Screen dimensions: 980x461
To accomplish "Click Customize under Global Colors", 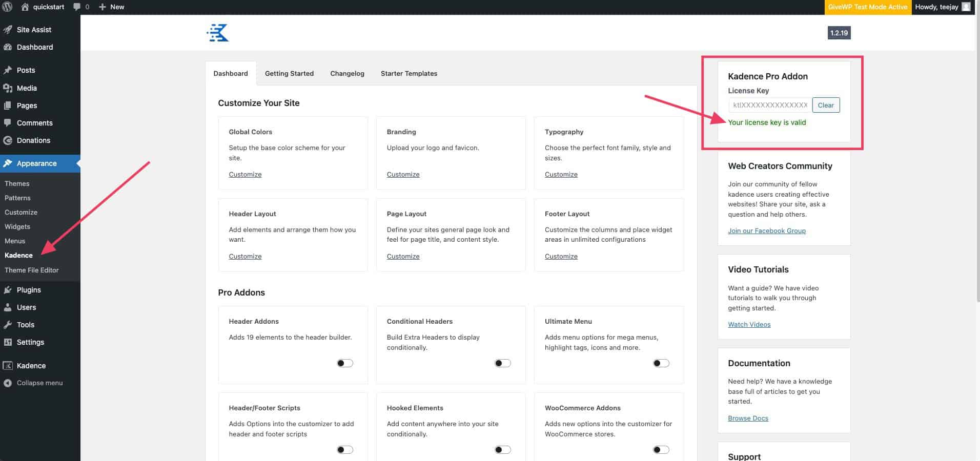I will [x=245, y=175].
